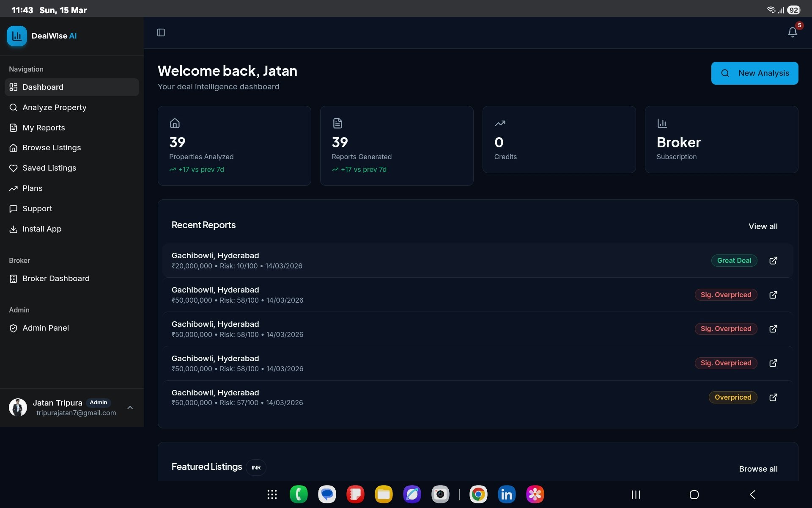Open the INR currency selector in Featured Listings

[256, 467]
